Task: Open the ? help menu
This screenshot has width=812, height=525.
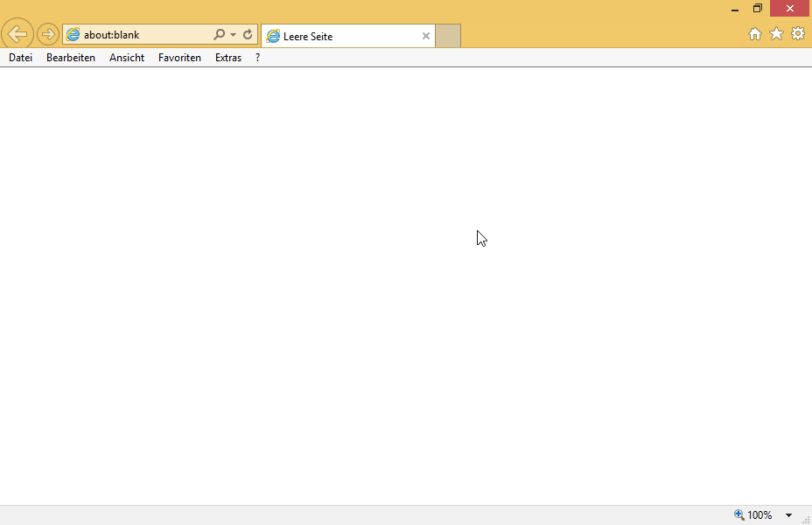Action: click(257, 58)
